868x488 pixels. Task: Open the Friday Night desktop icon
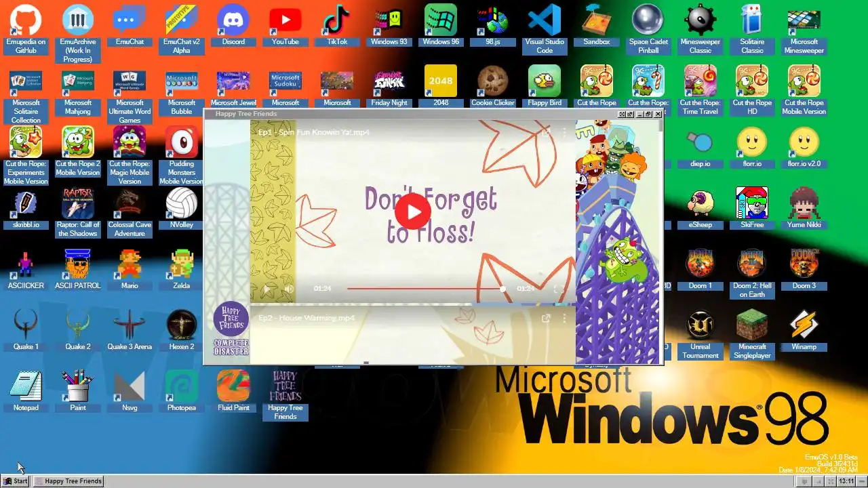(389, 86)
